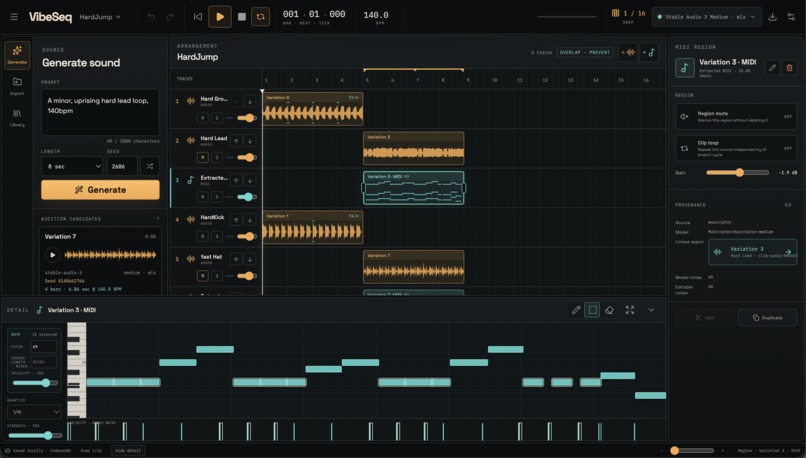Image resolution: width=806 pixels, height=458 pixels.
Task: Move the Hard Gro... track down
Action: point(249,101)
